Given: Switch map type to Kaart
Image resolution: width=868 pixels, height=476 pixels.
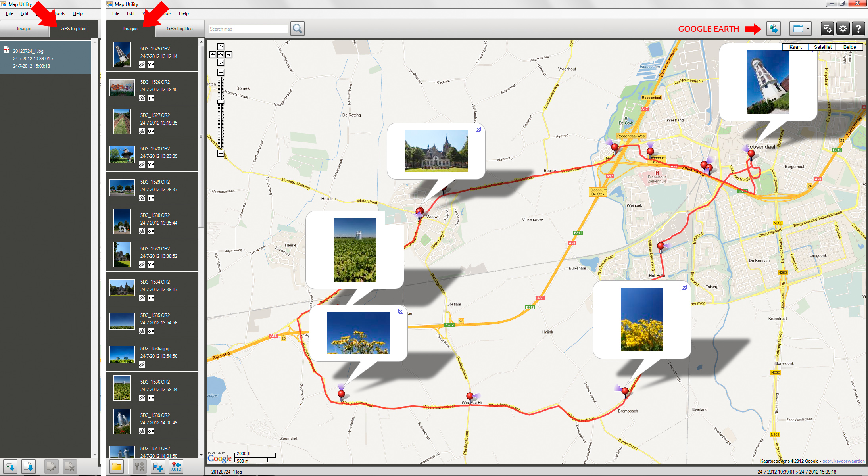Looking at the screenshot, I should (x=795, y=47).
